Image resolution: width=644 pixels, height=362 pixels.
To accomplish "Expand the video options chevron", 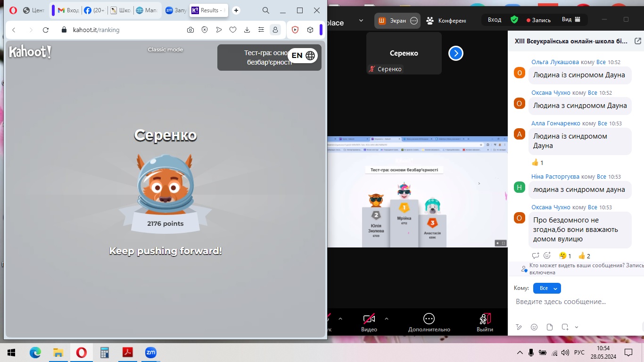I will pos(387,319).
